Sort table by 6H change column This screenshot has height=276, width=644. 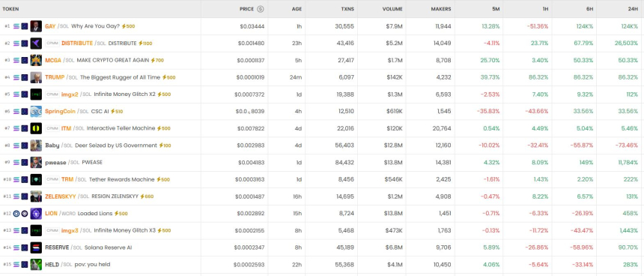click(x=589, y=9)
